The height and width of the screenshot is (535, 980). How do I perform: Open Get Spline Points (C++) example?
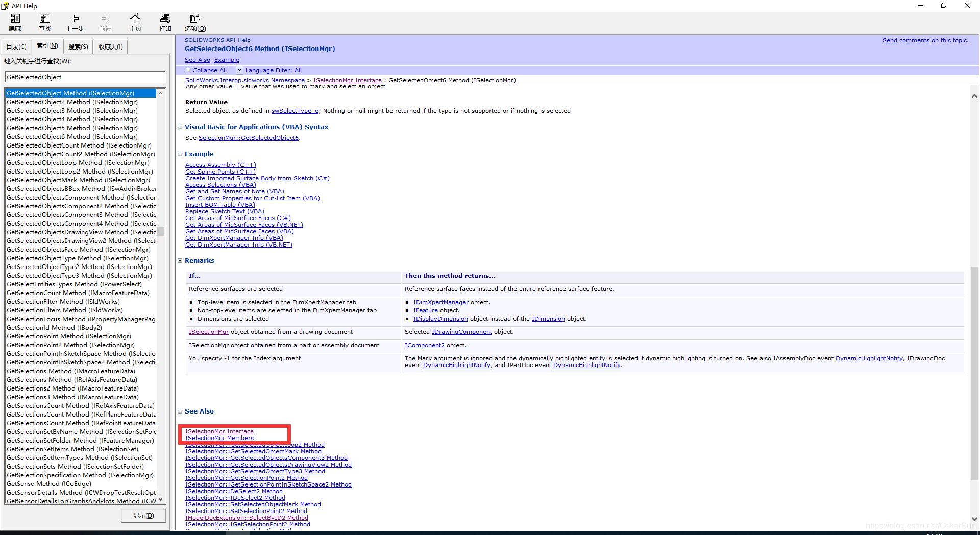[x=220, y=172]
